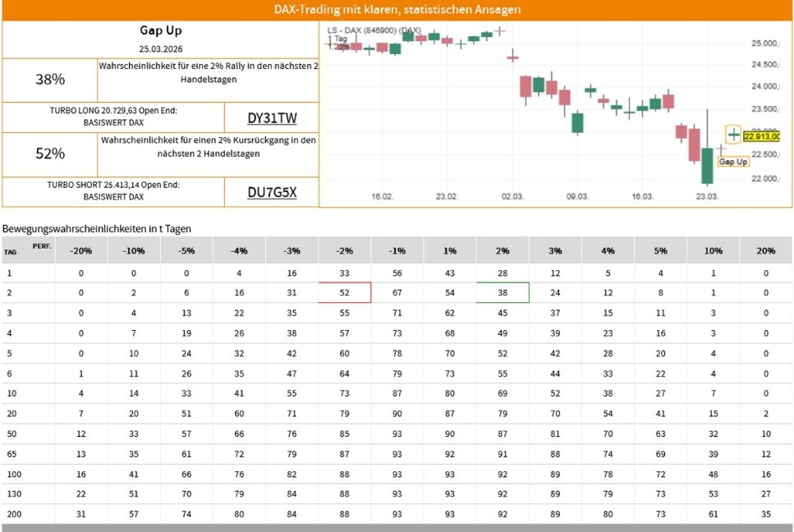Open the DU7G5X turbo short link
Screen dimensions: 794x532
[x=271, y=193]
